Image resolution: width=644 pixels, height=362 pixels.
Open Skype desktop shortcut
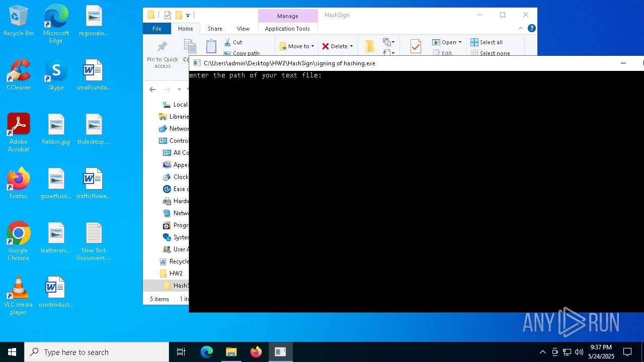pyautogui.click(x=56, y=75)
